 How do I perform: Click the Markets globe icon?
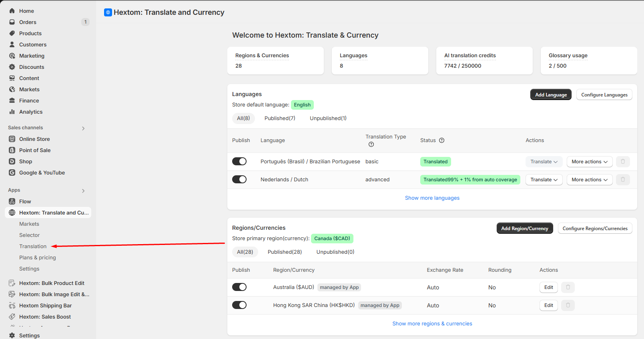[x=12, y=89]
